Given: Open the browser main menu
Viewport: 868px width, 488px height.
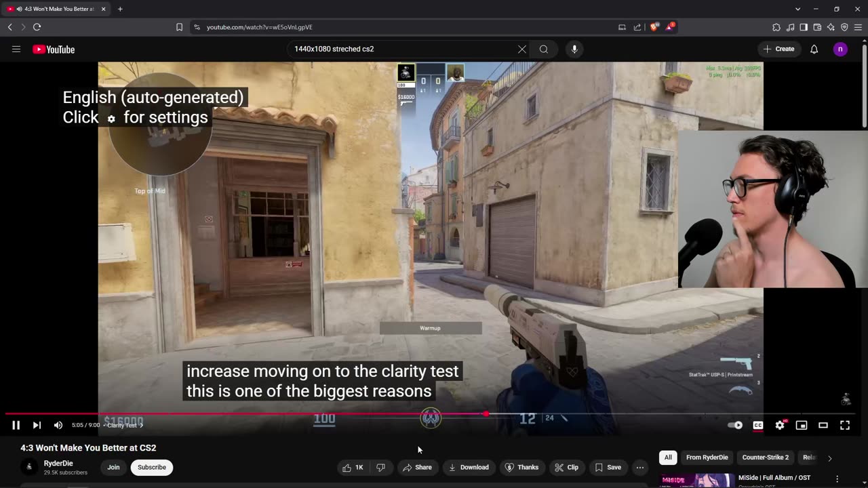Looking at the screenshot, I should pos(859,27).
